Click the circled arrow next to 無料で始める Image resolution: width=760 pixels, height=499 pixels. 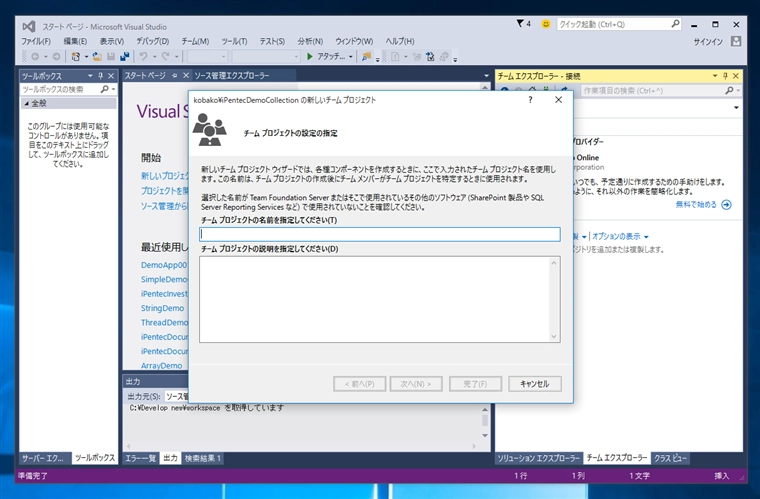[x=726, y=205]
